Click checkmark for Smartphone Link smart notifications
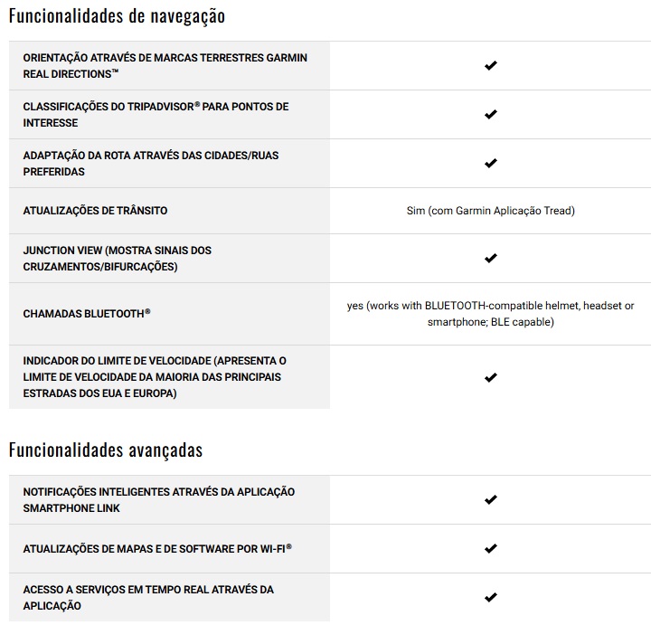670x644 pixels. pos(490,499)
